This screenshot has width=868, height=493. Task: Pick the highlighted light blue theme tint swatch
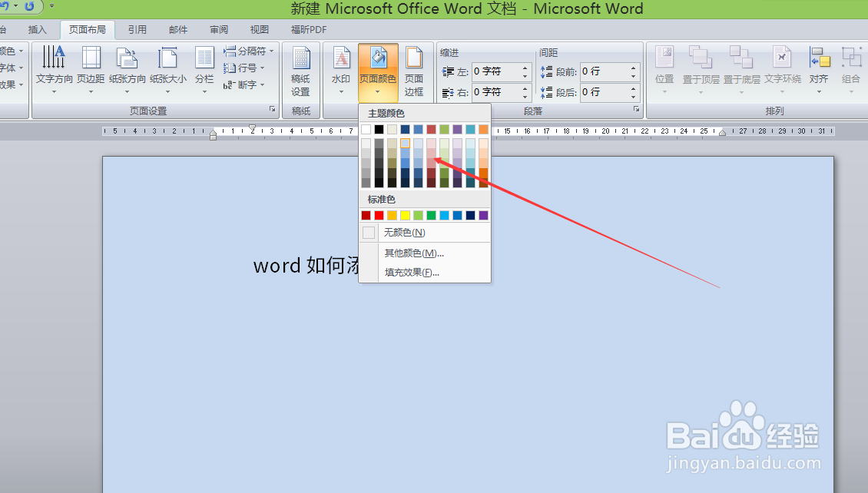coord(406,144)
